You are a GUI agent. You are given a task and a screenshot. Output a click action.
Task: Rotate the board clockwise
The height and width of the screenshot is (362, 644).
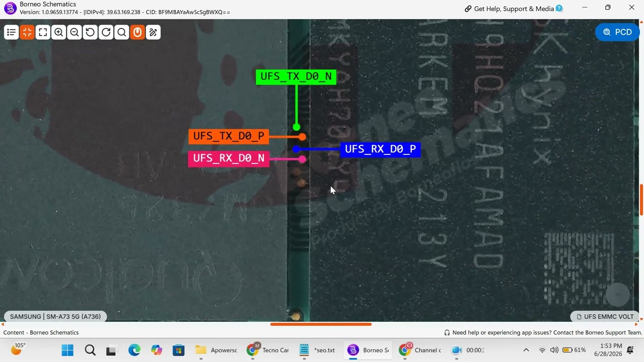tap(106, 32)
